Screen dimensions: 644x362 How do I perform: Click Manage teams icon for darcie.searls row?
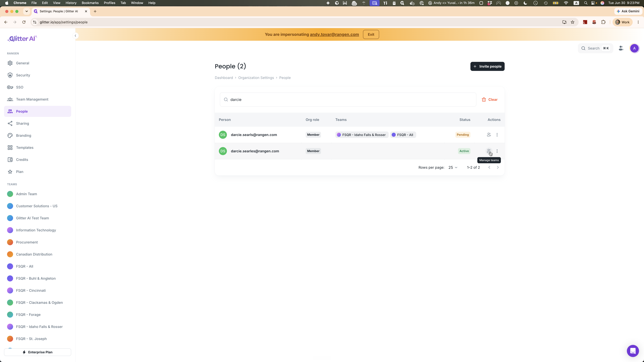click(x=489, y=135)
